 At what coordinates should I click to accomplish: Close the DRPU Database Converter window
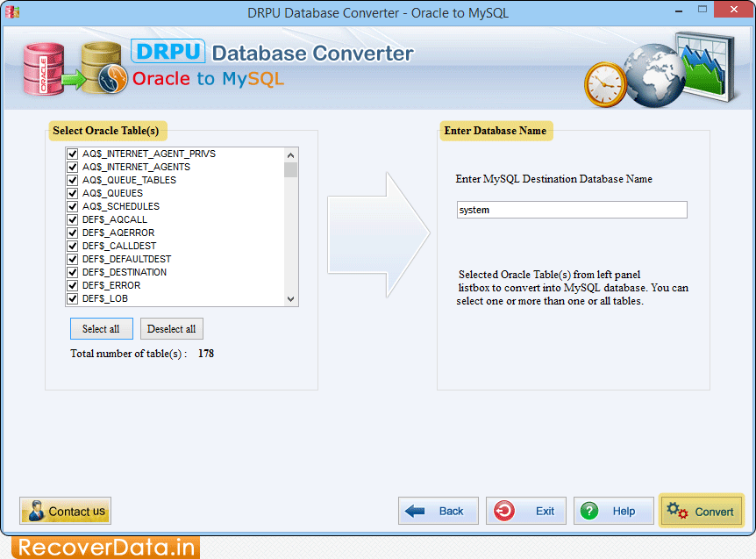734,10
